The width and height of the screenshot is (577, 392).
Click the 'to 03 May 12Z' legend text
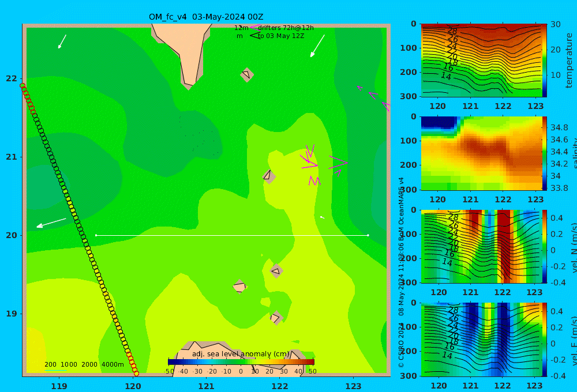click(281, 36)
